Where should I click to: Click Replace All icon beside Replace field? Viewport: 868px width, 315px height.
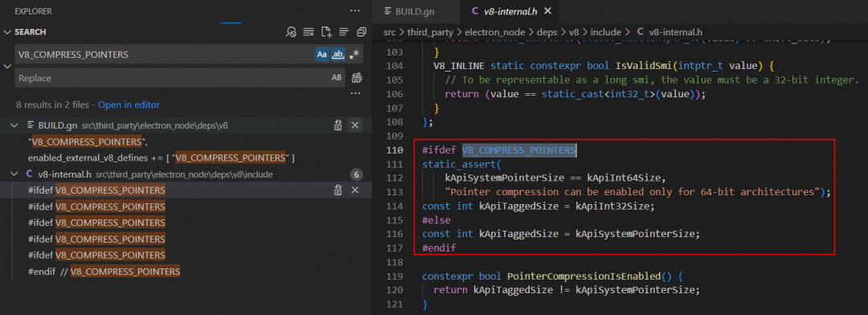pyautogui.click(x=357, y=77)
